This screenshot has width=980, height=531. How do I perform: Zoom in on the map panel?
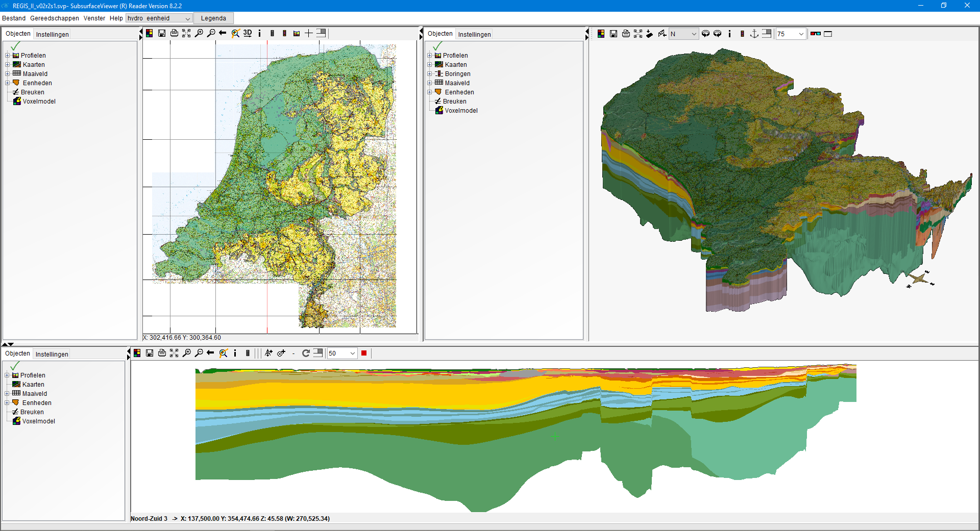click(199, 33)
